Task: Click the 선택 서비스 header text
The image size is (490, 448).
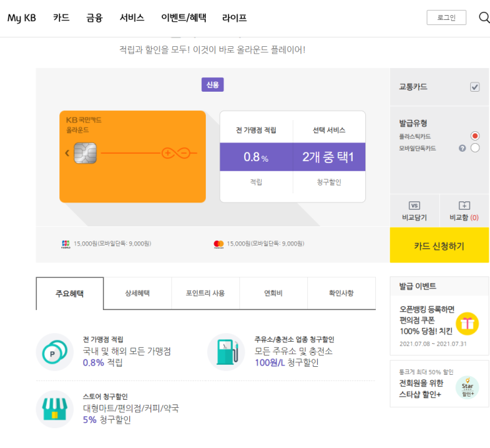Action: pos(329,130)
